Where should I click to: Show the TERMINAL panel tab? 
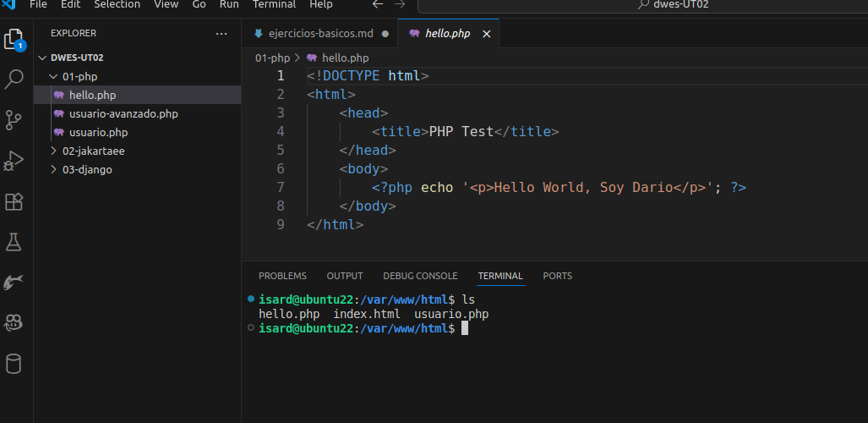click(500, 276)
